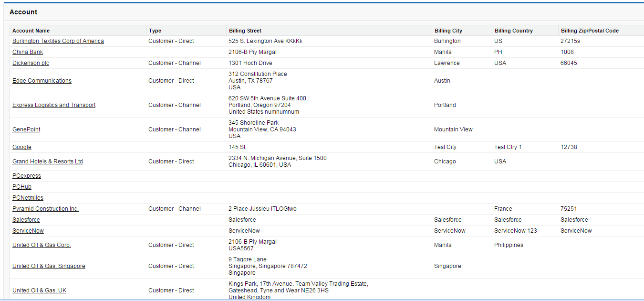Sort by the Type column header
Image resolution: width=644 pixels, height=301 pixels.
(x=155, y=31)
